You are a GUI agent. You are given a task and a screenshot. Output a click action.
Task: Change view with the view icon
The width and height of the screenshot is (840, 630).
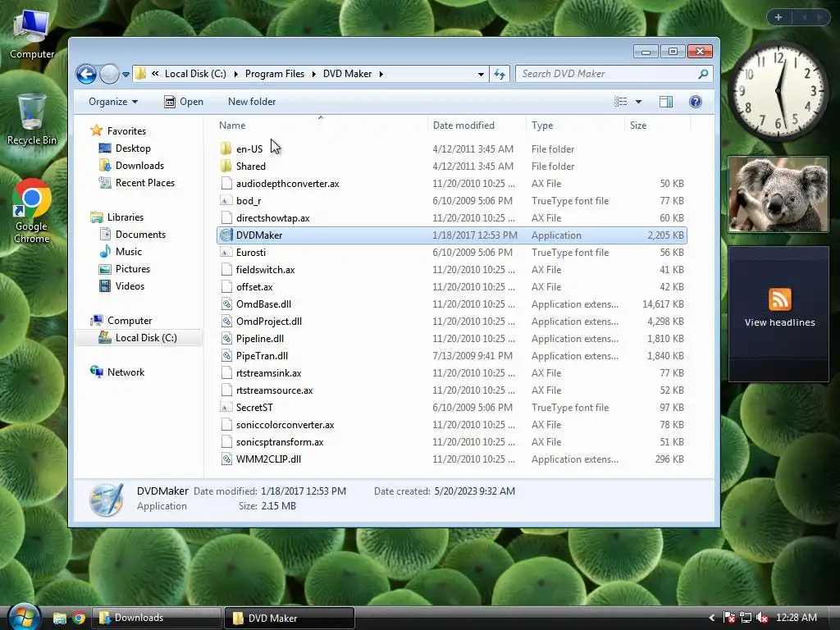(621, 102)
